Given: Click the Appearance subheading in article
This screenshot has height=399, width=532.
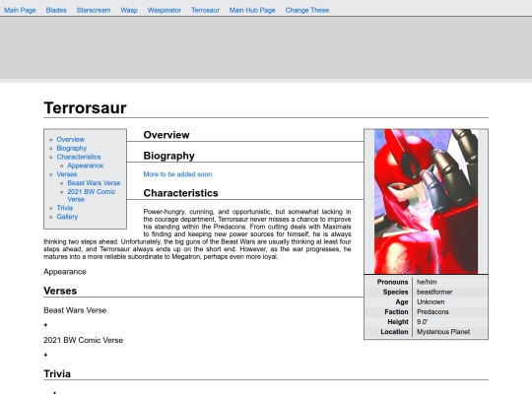Looking at the screenshot, I should pyautogui.click(x=65, y=272).
